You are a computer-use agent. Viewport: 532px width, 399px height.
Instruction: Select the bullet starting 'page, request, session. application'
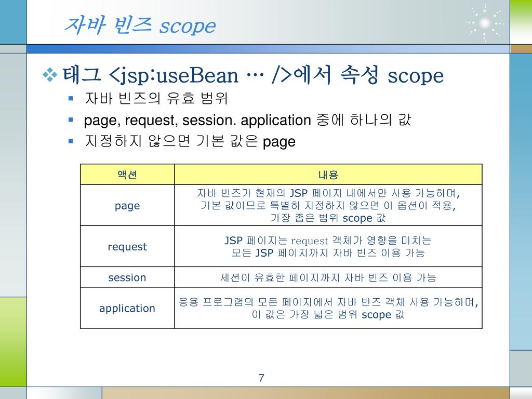tap(247, 120)
